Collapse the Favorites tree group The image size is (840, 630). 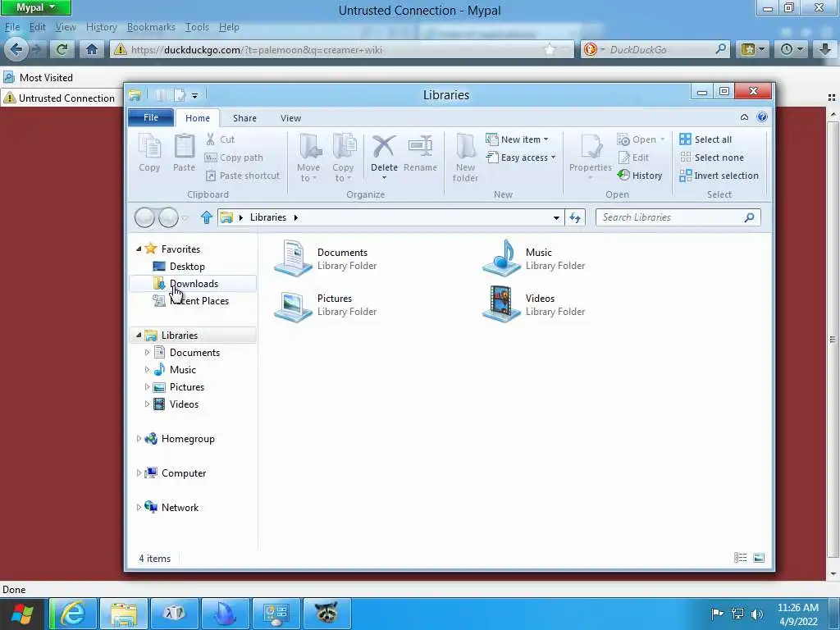pyautogui.click(x=139, y=249)
